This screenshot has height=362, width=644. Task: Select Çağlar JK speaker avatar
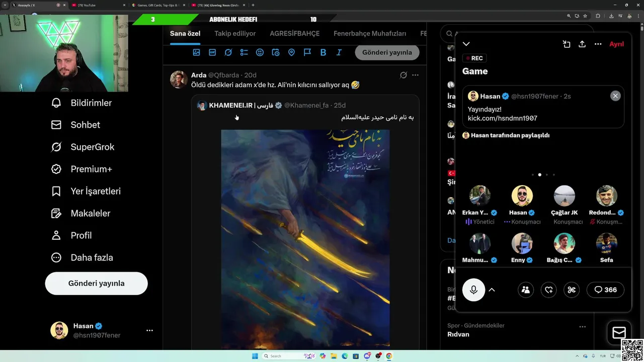coord(565,196)
